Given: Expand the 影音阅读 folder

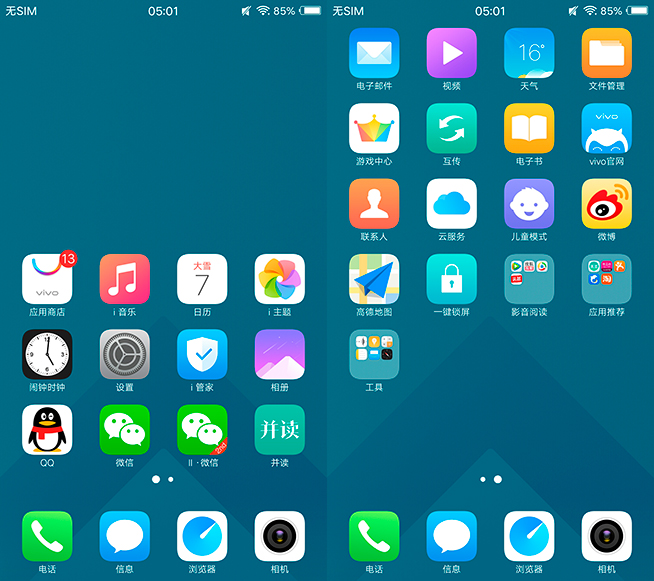Looking at the screenshot, I should pos(529,279).
